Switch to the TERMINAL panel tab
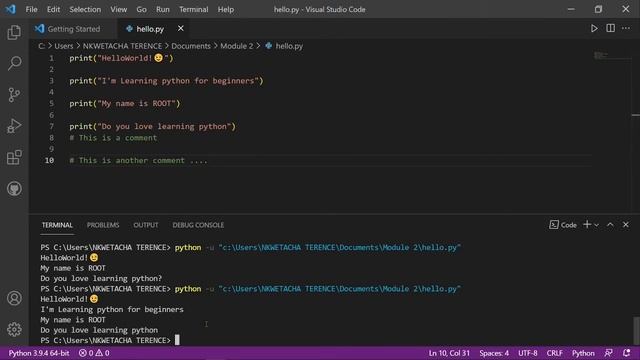Viewport: 640px width, 360px height. pos(57,225)
